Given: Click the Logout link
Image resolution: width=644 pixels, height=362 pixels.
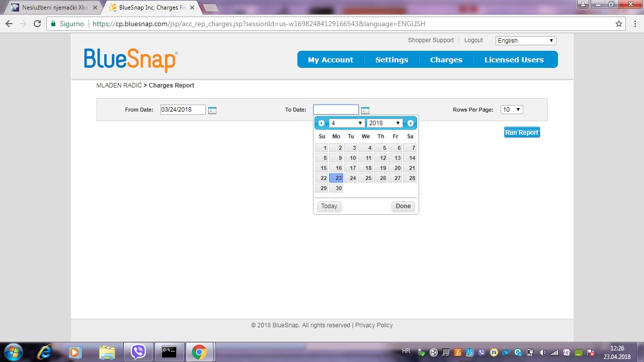Looking at the screenshot, I should pyautogui.click(x=473, y=40).
